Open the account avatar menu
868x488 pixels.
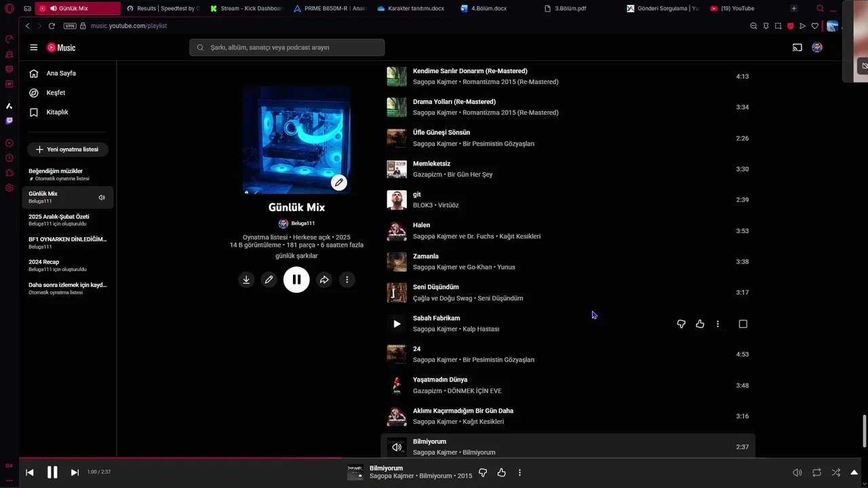tap(817, 47)
